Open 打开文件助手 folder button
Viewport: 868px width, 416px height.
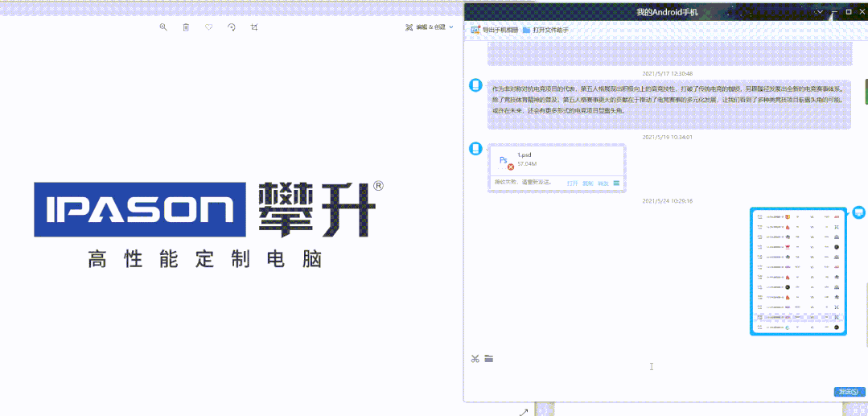[545, 30]
